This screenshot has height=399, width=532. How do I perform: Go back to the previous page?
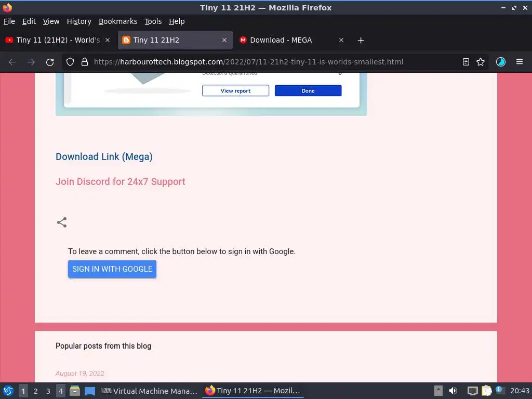(x=12, y=62)
